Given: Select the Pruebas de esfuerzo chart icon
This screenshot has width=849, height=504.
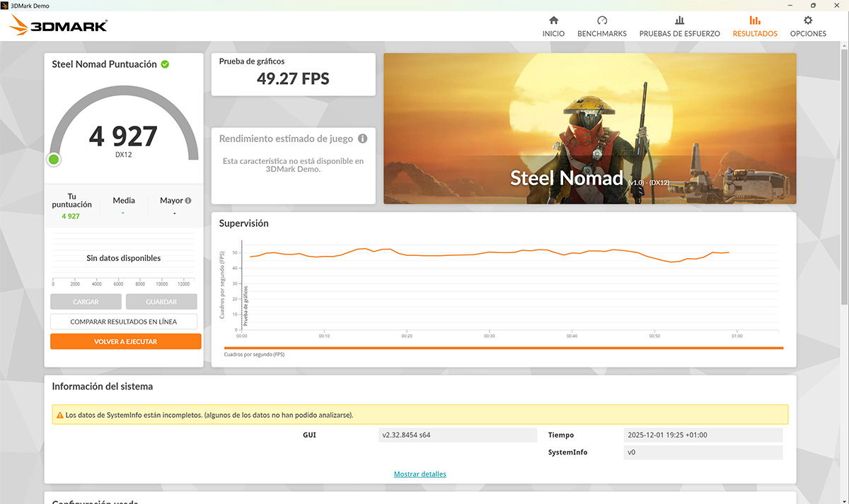Looking at the screenshot, I should tap(679, 20).
